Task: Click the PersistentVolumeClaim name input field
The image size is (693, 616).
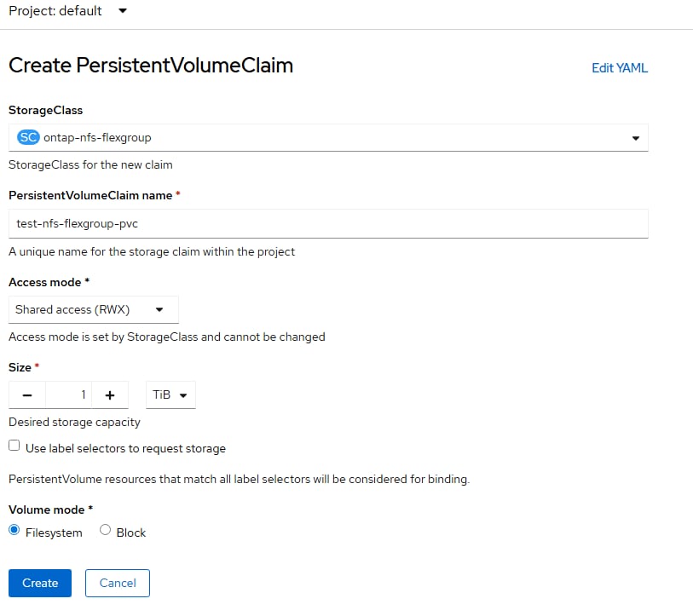Action: pos(328,223)
